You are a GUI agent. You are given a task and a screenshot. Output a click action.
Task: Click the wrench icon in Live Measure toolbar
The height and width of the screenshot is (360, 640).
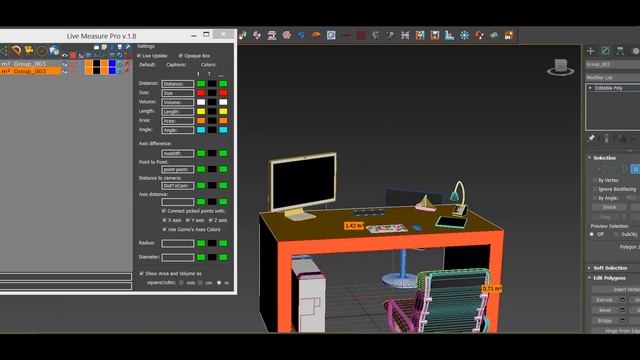pos(127,47)
